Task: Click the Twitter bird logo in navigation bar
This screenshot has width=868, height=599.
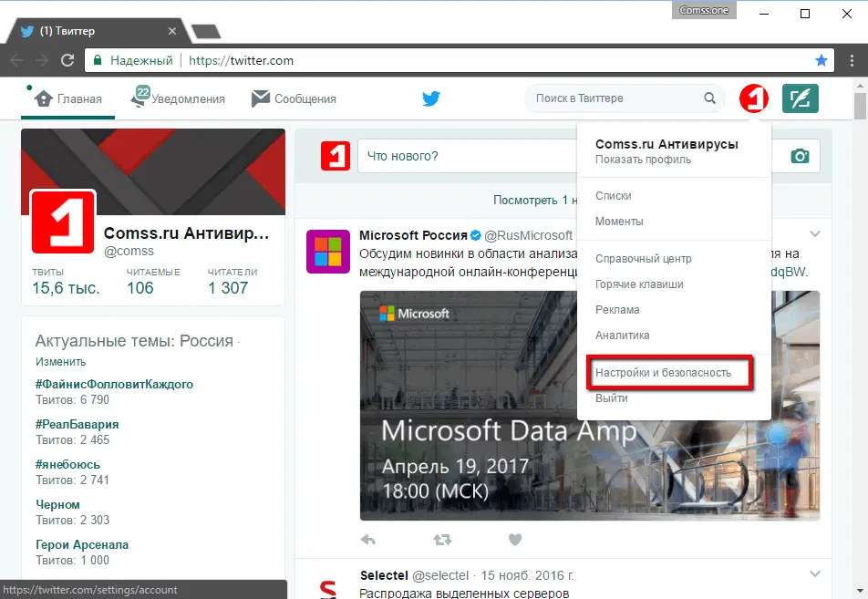Action: point(430,98)
